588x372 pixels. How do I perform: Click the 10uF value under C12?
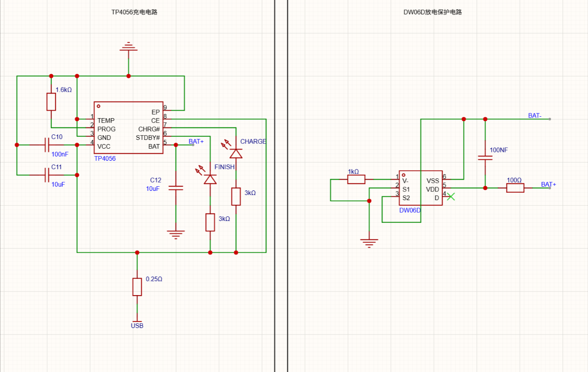pos(153,189)
